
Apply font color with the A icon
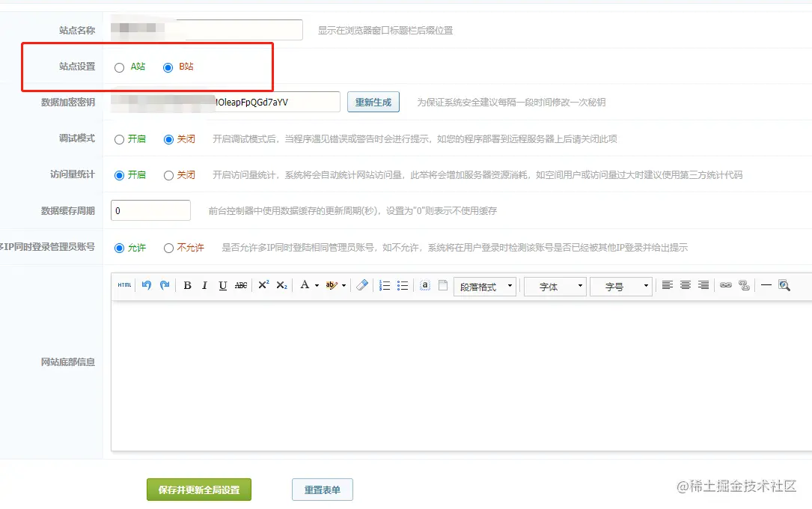(x=305, y=284)
